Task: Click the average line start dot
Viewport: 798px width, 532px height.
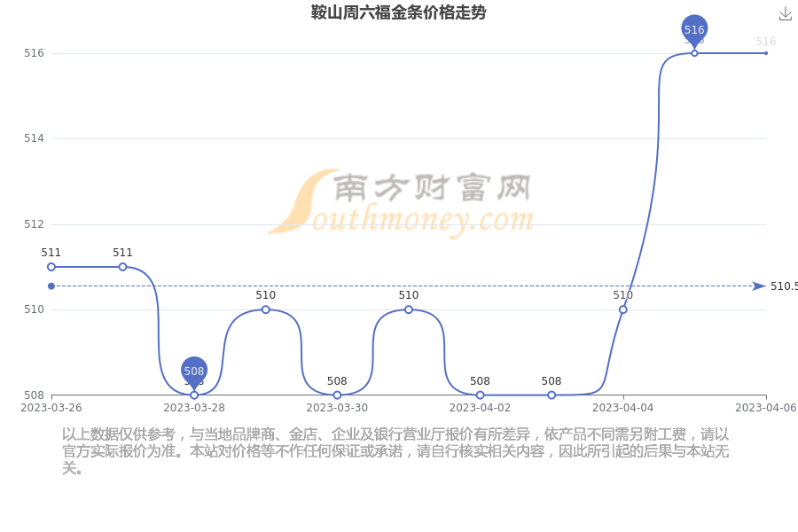Action: [x=51, y=286]
